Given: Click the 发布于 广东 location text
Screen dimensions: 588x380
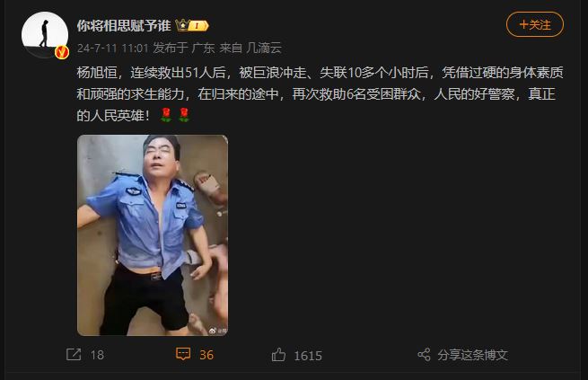Looking at the screenshot, I should pos(184,48).
